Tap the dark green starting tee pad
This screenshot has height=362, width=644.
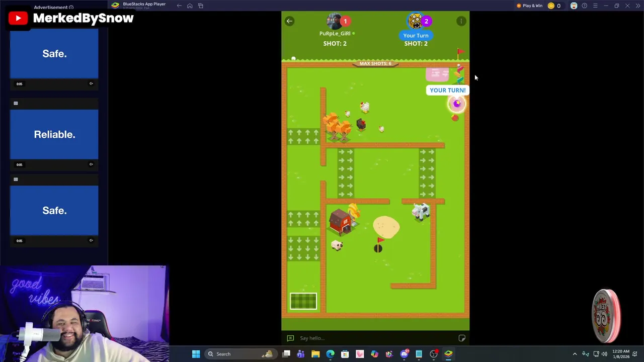(303, 301)
